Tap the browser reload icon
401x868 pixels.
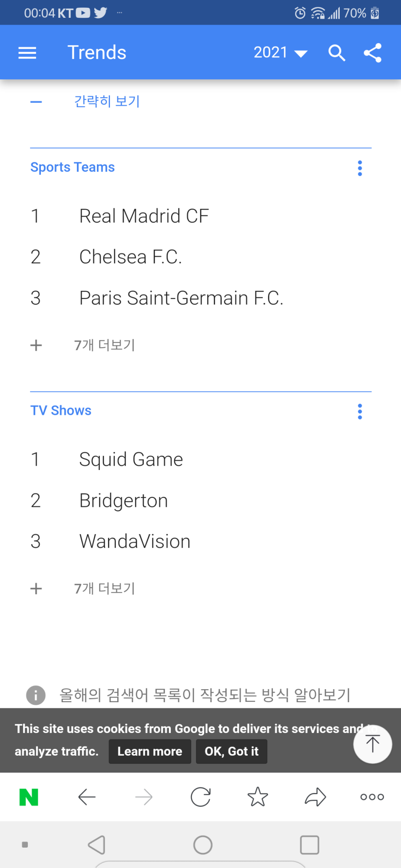click(x=201, y=797)
